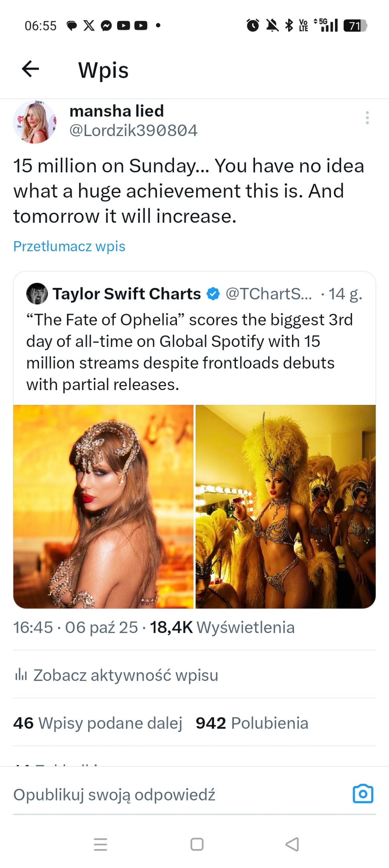Open the right showgirls photo
The width and height of the screenshot is (389, 868).
pos(286,506)
